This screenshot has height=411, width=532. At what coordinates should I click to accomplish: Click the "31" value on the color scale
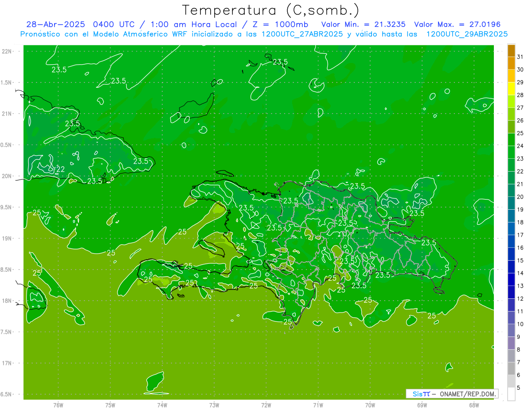point(520,57)
